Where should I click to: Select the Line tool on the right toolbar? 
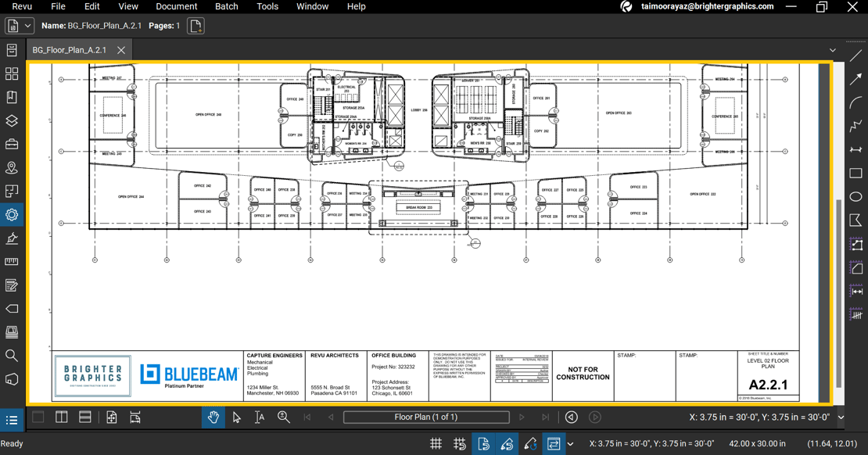855,53
